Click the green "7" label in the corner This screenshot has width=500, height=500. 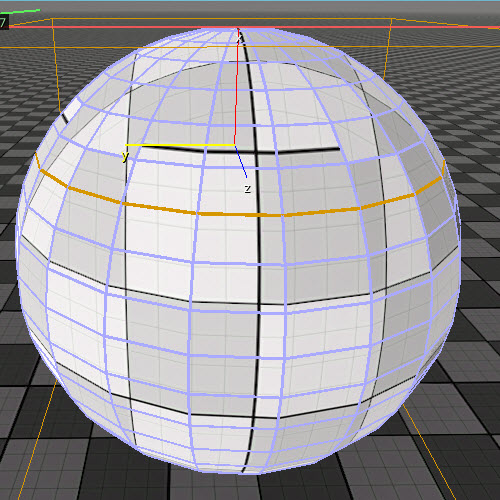(x=3, y=23)
